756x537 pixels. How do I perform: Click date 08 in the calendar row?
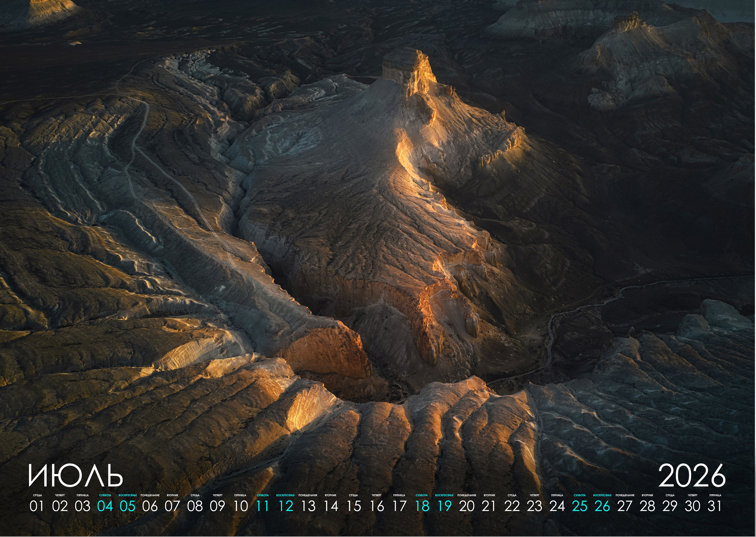195,506
